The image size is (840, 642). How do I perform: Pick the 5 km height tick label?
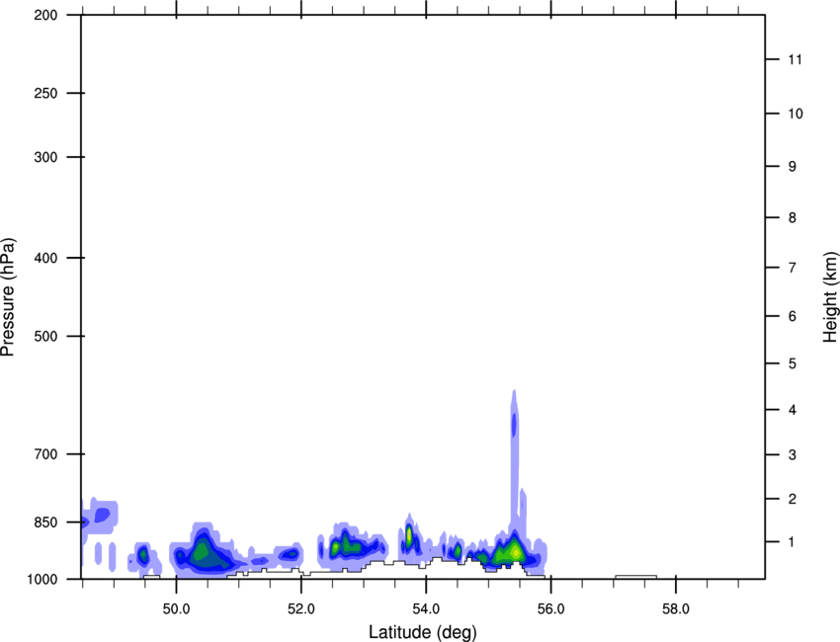coord(793,363)
